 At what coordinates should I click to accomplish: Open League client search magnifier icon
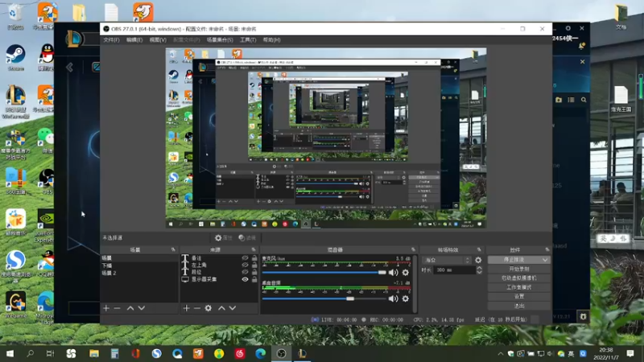coord(584,100)
